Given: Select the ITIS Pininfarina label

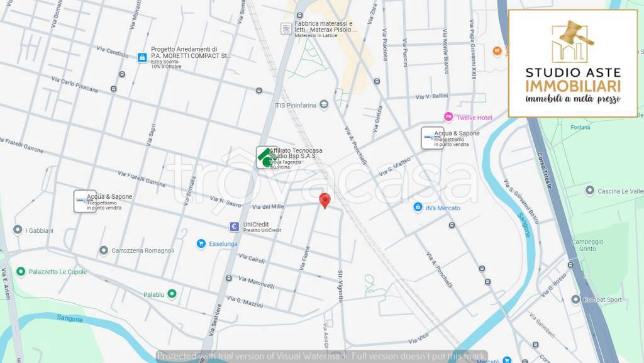Looking at the screenshot, I should tap(296, 106).
